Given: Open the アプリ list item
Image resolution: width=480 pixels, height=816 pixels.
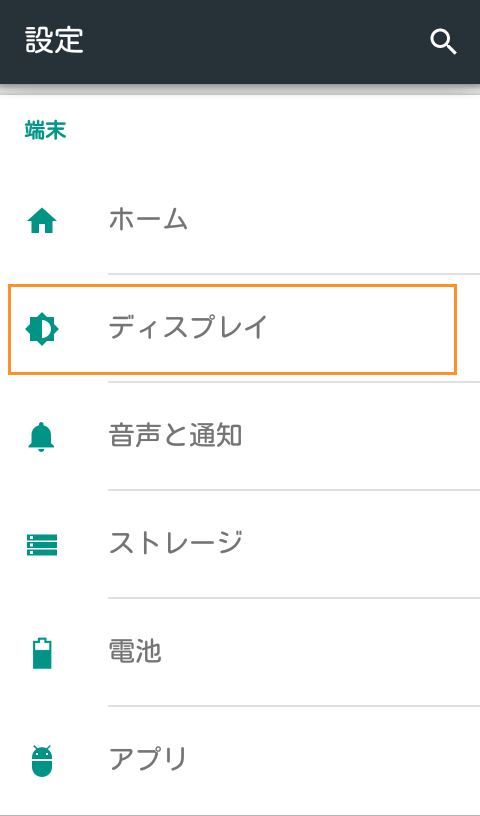Looking at the screenshot, I should 240,760.
